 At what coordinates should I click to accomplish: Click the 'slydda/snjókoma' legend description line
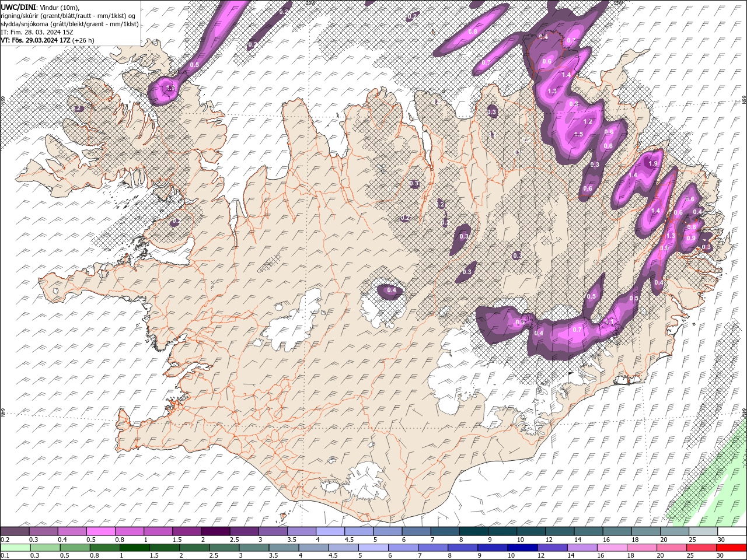pos(69,24)
